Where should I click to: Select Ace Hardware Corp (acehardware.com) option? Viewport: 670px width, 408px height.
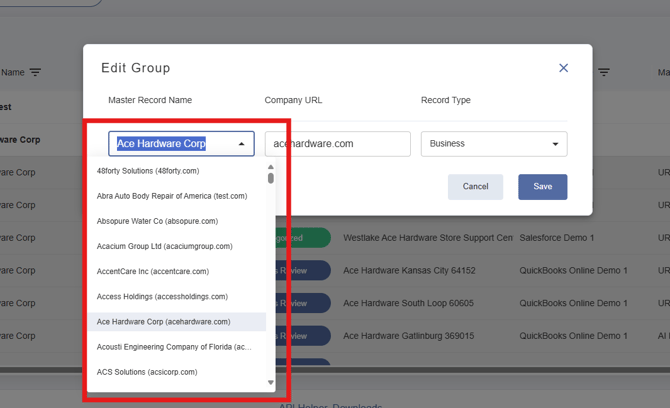[176, 322]
